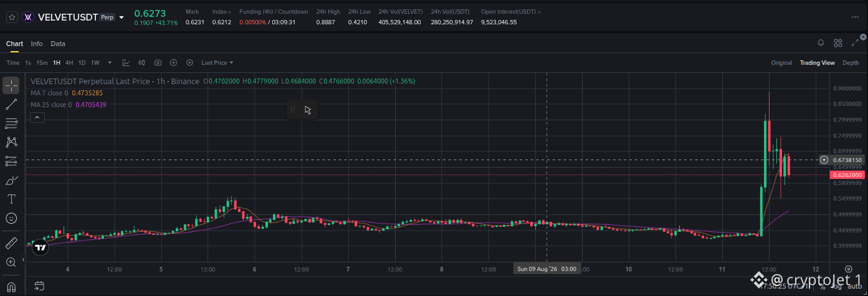Collapse the MA indicator legend
Screen dimensions: 868x296
coord(37,117)
